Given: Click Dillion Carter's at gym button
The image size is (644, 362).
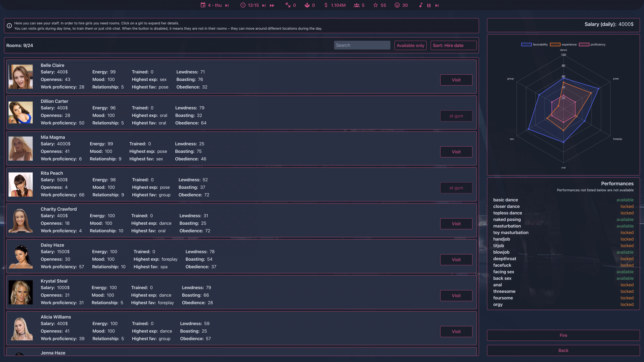Looking at the screenshot, I should click(x=456, y=116).
